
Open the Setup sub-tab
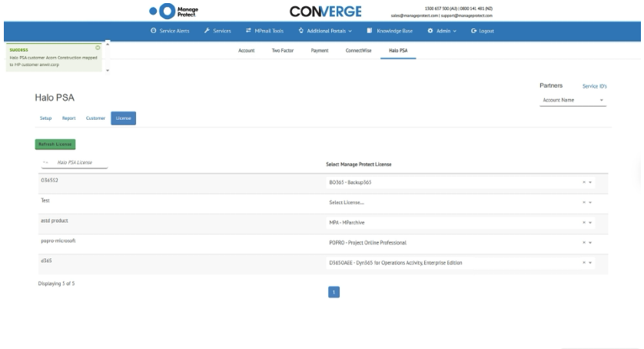click(x=45, y=118)
